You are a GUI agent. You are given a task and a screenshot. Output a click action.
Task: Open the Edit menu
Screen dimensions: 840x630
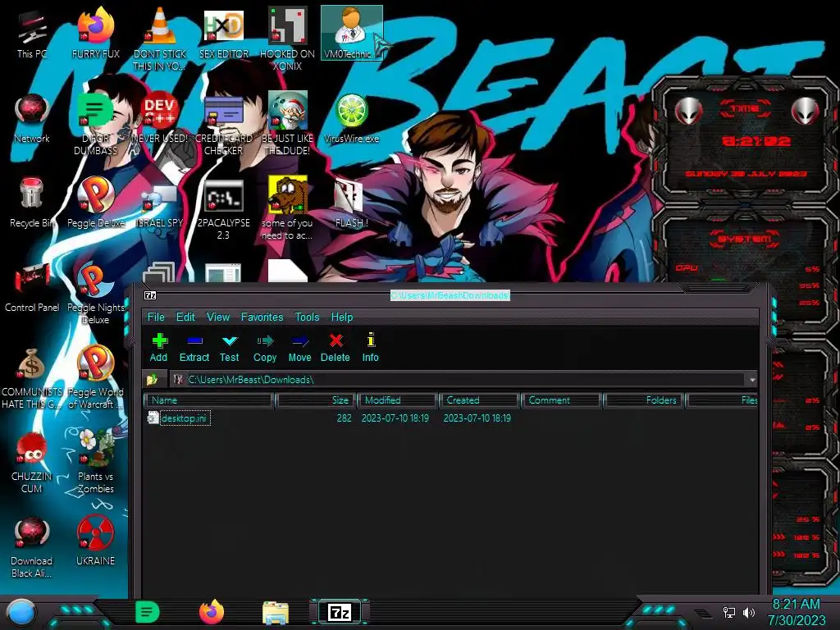point(185,317)
